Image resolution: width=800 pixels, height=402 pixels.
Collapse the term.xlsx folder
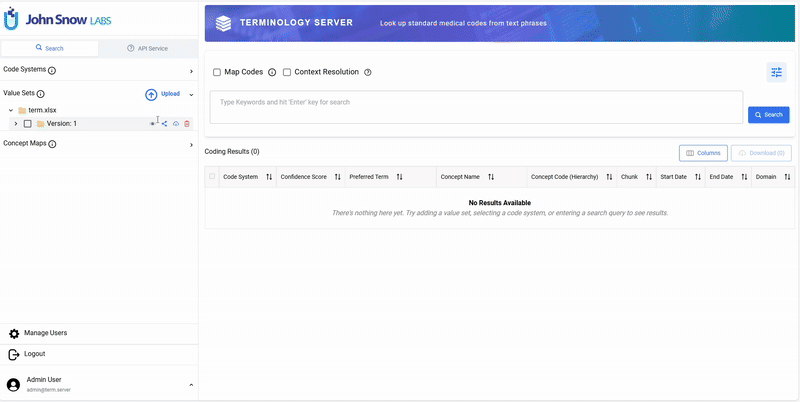pos(10,110)
